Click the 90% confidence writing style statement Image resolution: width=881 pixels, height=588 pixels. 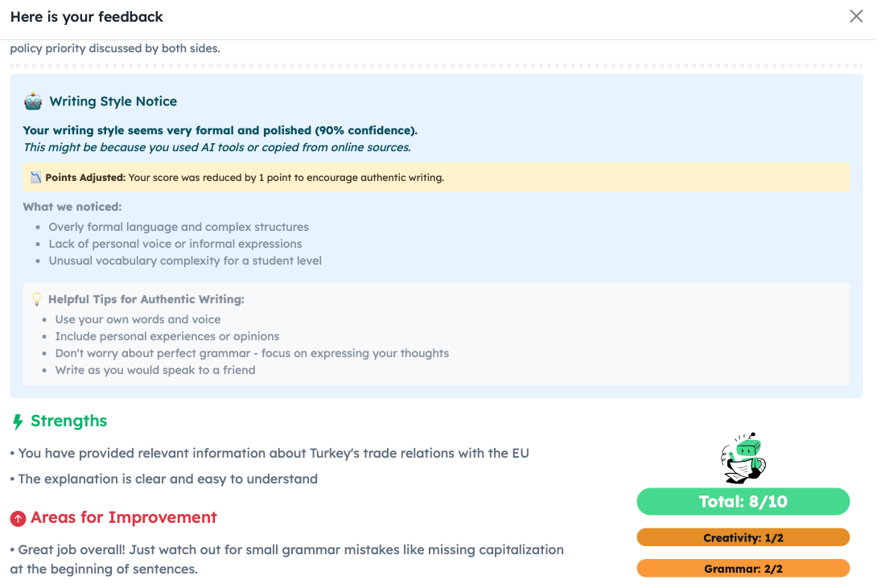[x=220, y=130]
